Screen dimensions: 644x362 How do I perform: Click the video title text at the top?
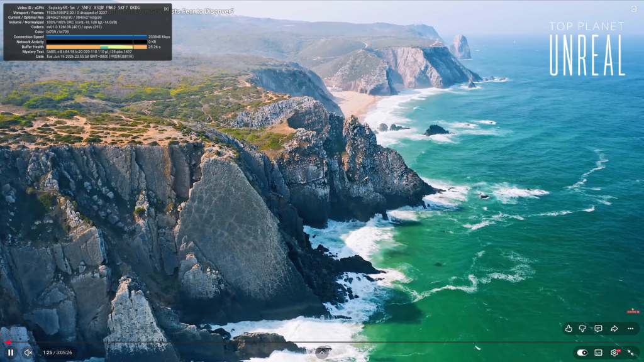pyautogui.click(x=203, y=11)
